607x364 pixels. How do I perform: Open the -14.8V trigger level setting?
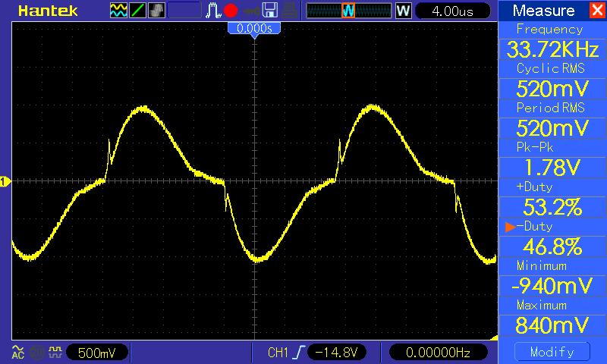pyautogui.click(x=336, y=353)
